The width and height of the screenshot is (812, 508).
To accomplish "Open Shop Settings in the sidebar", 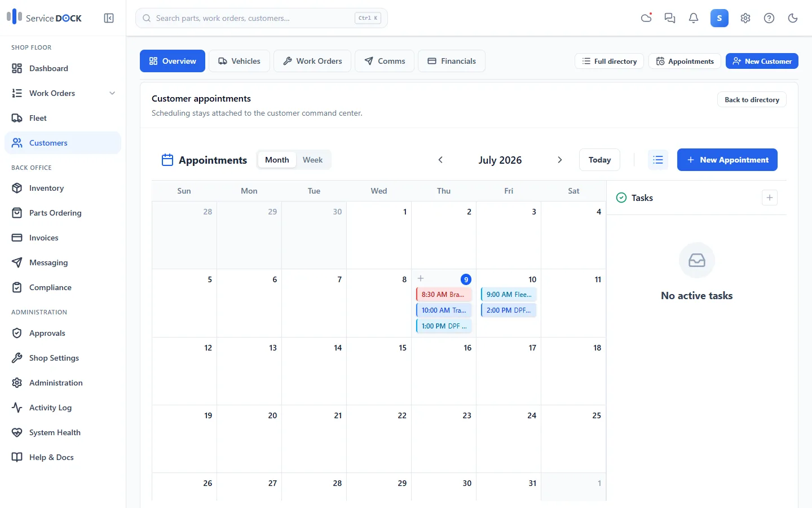I will coord(63,358).
